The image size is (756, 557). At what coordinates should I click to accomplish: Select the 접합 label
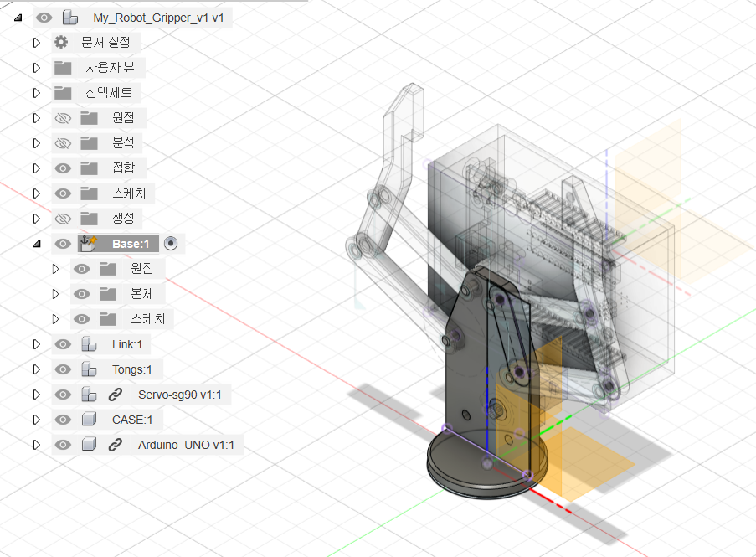point(123,168)
